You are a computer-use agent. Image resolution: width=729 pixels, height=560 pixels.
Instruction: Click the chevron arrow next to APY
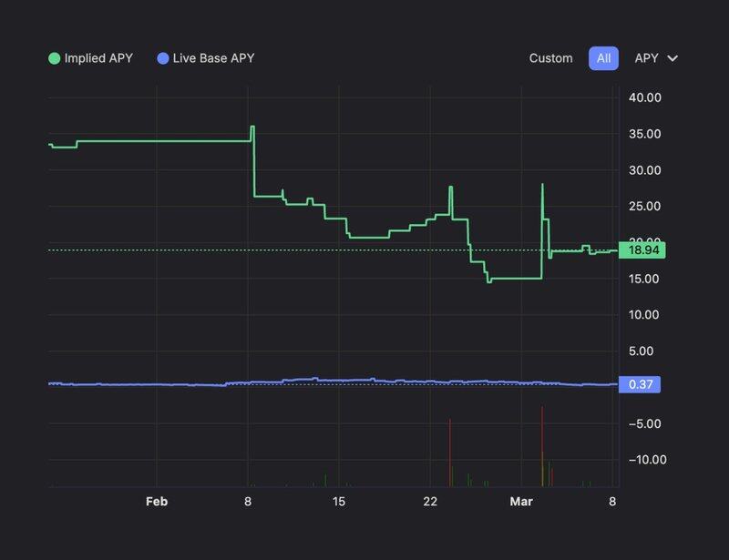(x=673, y=58)
